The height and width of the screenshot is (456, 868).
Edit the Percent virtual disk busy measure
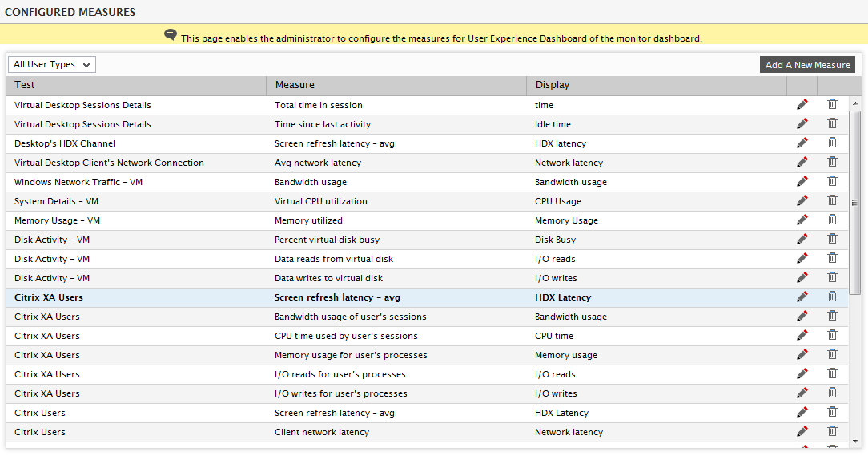[802, 240]
